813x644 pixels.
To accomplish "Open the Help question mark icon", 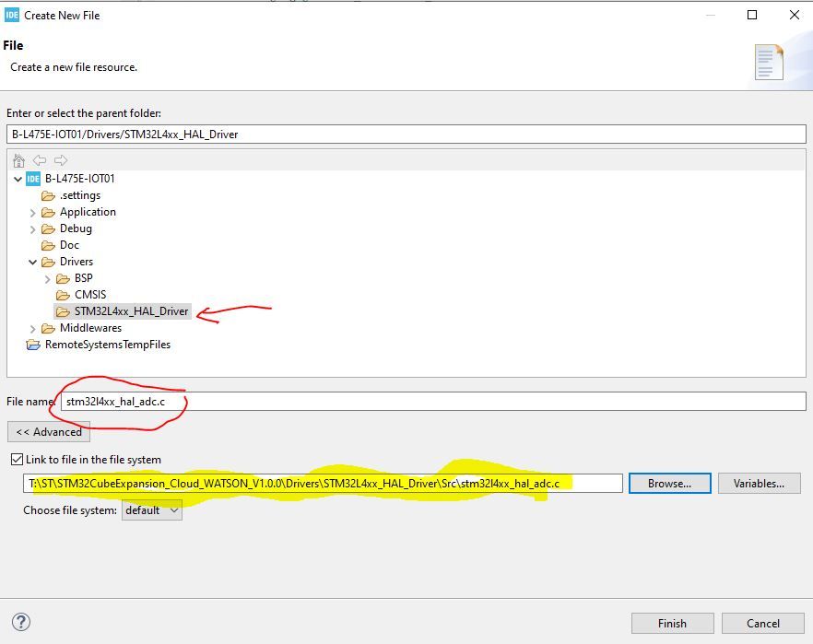I will tap(21, 622).
